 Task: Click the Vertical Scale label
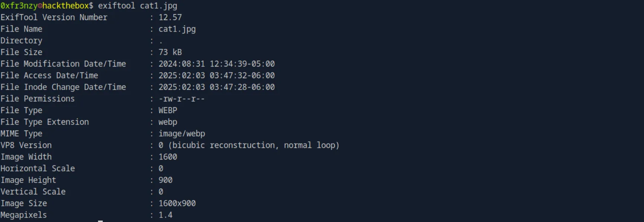point(33,192)
